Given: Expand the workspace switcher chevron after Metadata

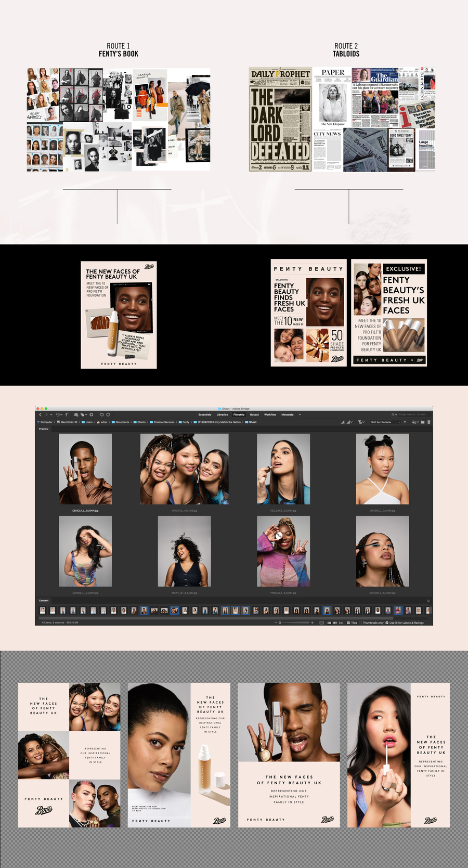Looking at the screenshot, I should [300, 414].
